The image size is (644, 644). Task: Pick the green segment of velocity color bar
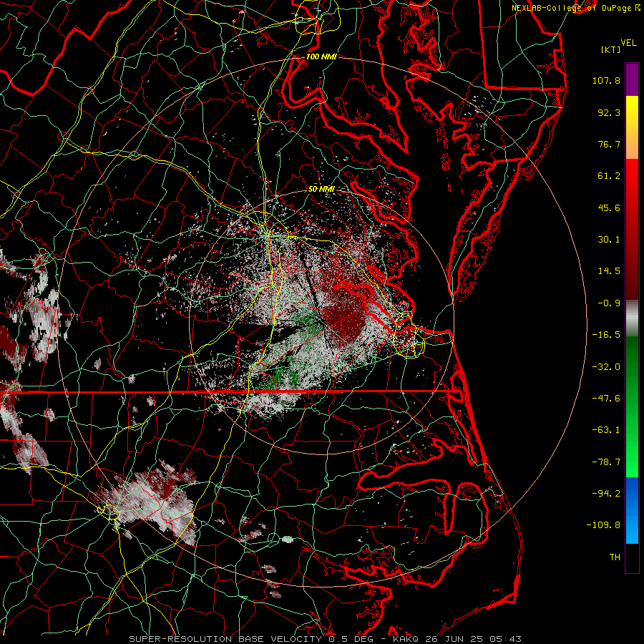(x=632, y=406)
